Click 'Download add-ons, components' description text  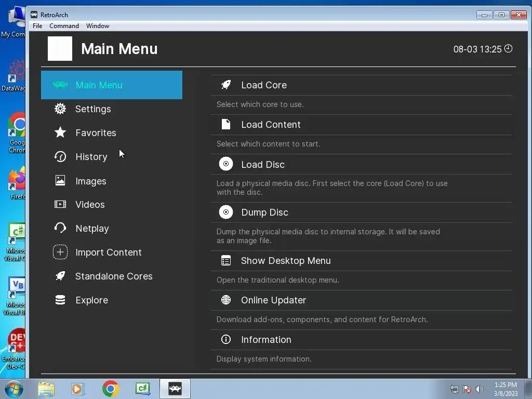(322, 320)
